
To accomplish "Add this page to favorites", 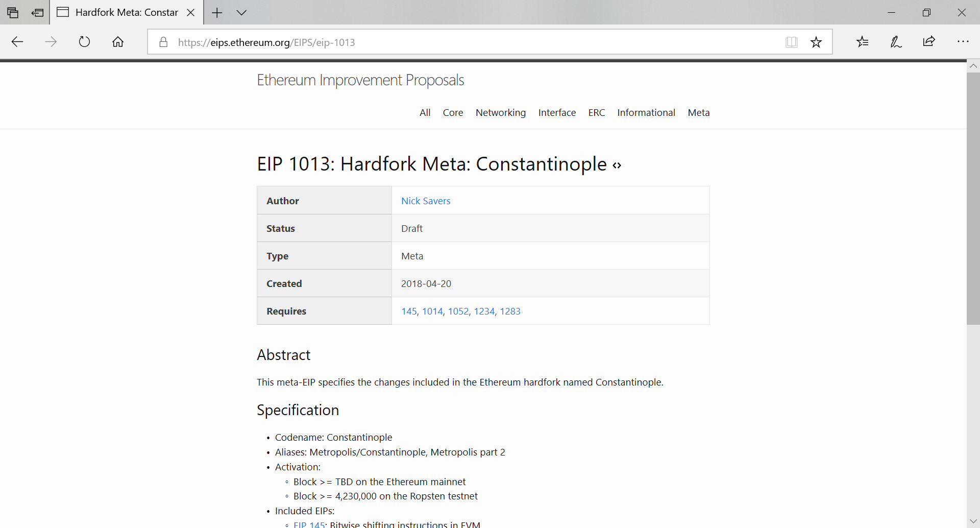I will tap(816, 42).
